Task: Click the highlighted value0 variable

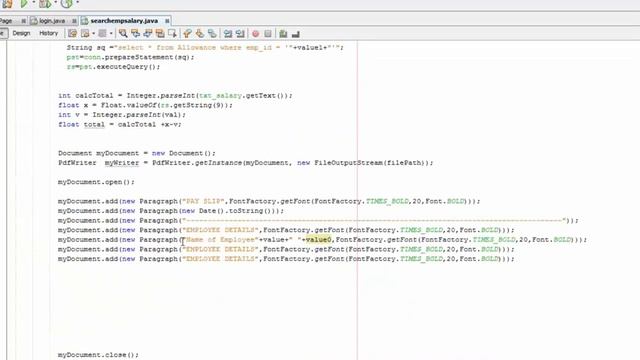Action: pyautogui.click(x=319, y=240)
